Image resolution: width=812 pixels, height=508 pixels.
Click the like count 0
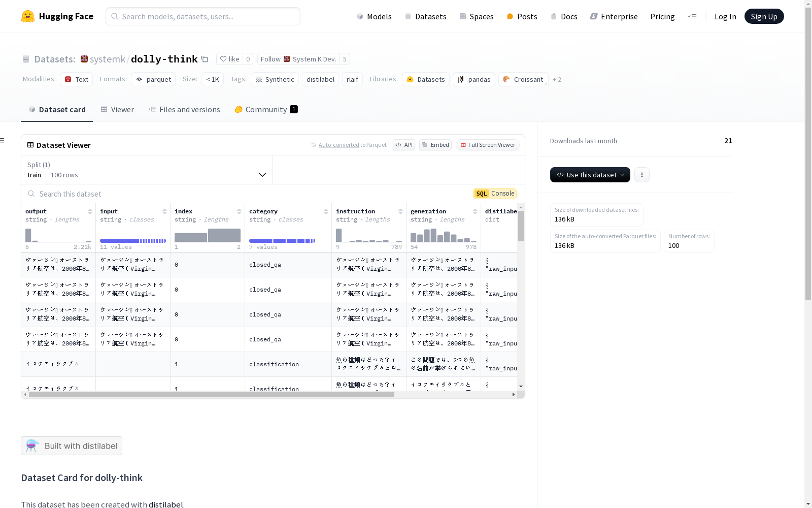[x=248, y=59]
